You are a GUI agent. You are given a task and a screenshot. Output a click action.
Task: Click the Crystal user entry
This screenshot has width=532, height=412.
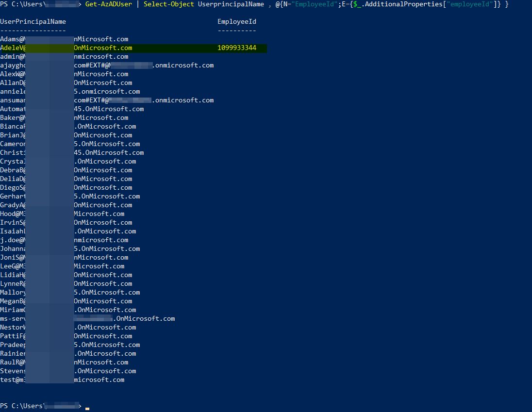click(68, 162)
